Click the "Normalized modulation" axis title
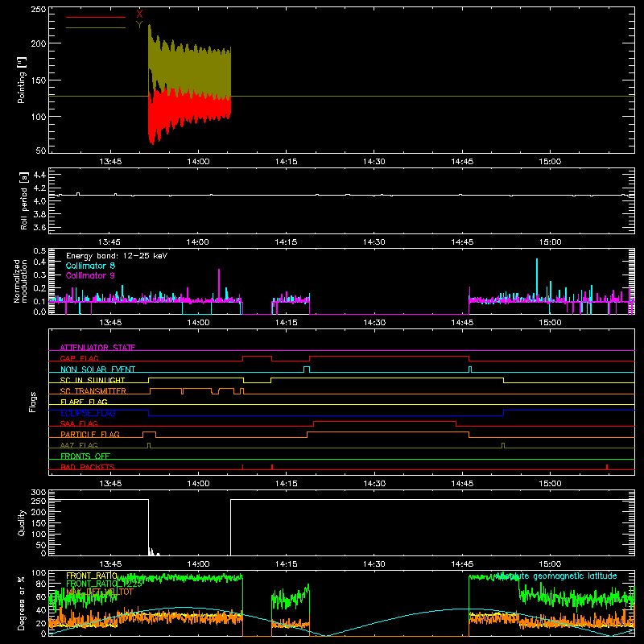 [x=20, y=281]
